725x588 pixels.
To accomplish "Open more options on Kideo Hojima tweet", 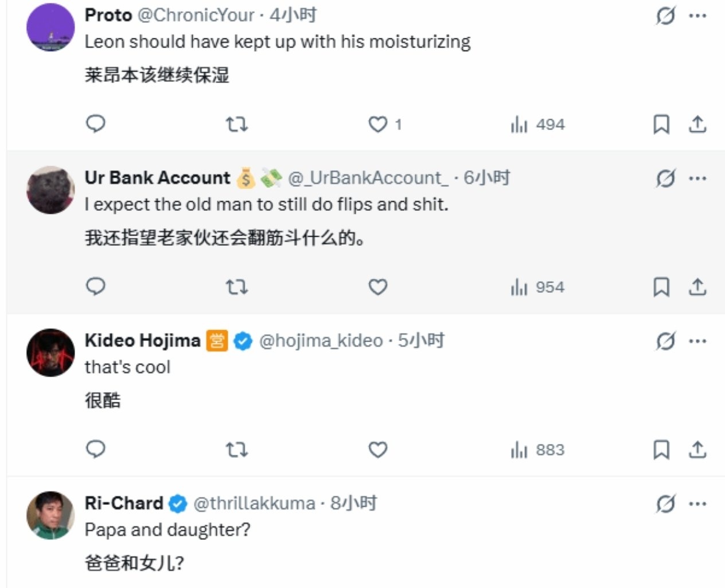I will [x=697, y=342].
